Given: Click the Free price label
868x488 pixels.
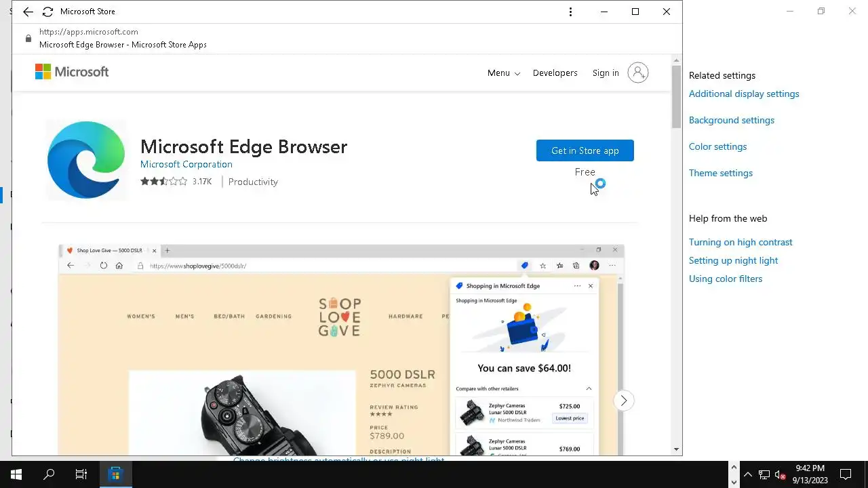Looking at the screenshot, I should click(x=585, y=172).
